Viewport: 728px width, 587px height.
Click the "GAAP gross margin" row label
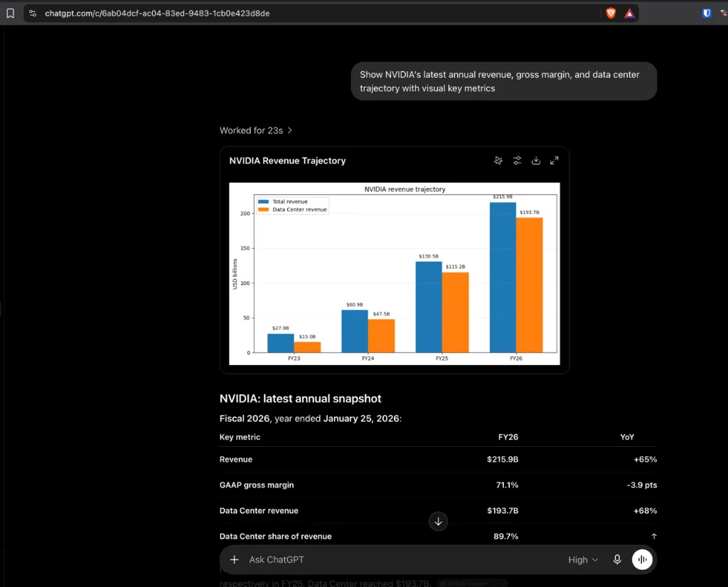(257, 485)
